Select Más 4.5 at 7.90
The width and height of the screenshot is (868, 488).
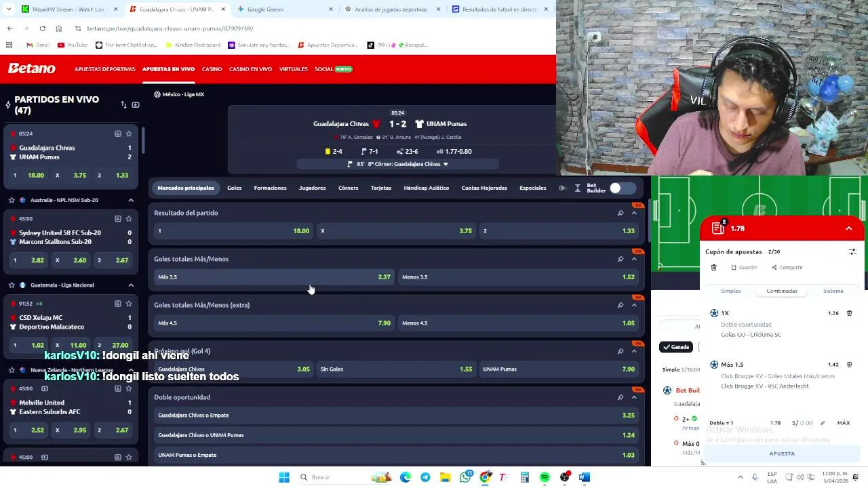274,323
